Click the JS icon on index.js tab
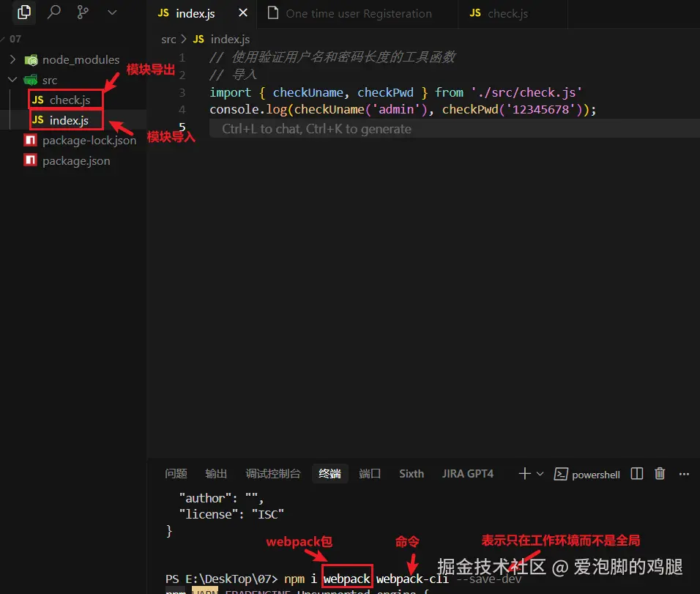The width and height of the screenshot is (700, 594). [x=163, y=13]
